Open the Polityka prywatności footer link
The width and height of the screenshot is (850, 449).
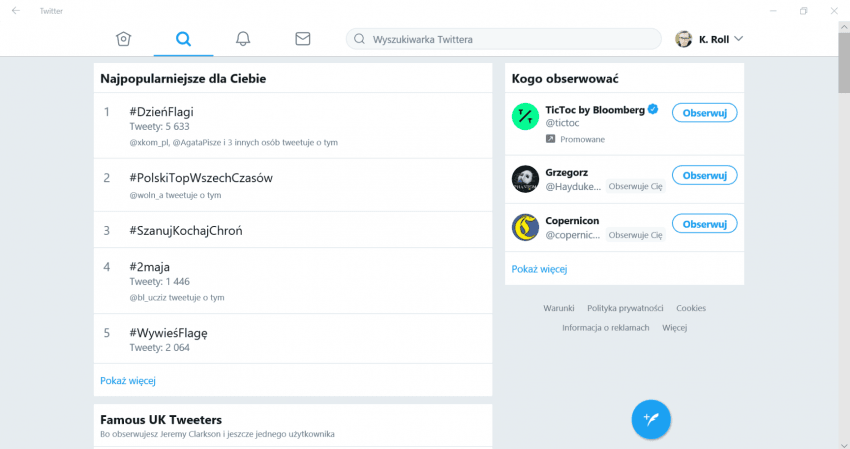625,308
